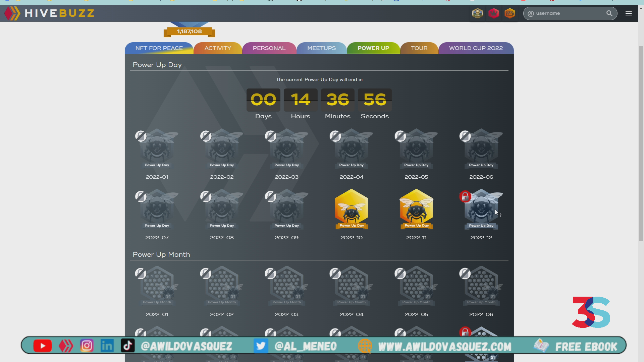The width and height of the screenshot is (644, 362).
Task: Click the page vertical scrollbar
Action: click(641, 143)
